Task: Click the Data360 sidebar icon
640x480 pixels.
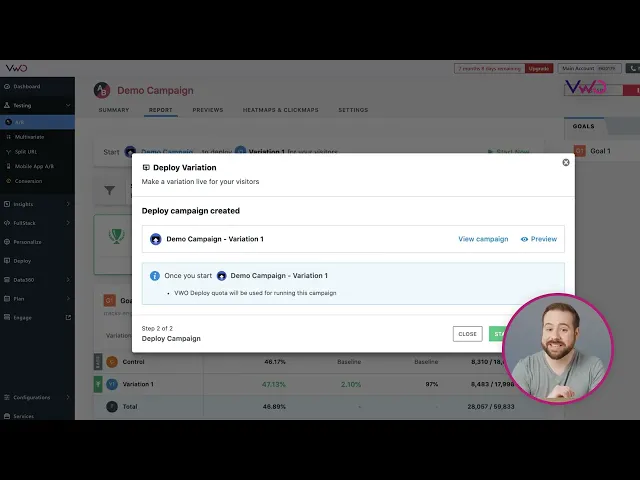Action: click(7, 280)
